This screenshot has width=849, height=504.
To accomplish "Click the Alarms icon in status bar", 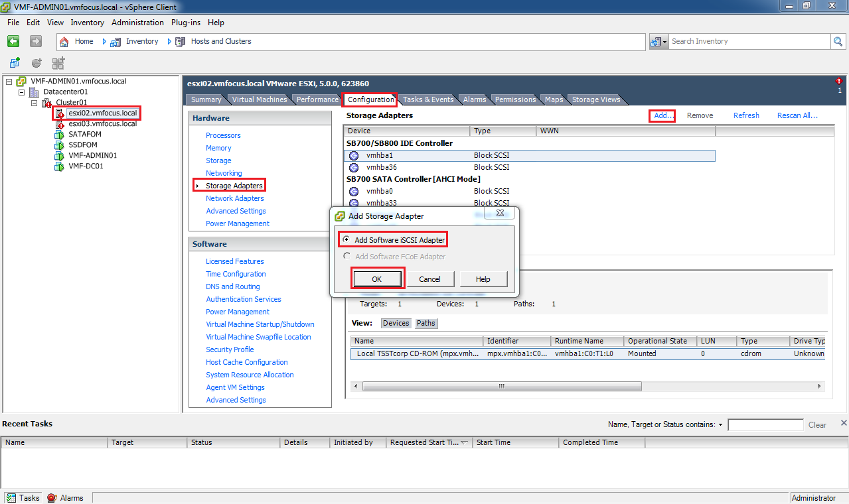I will pyautogui.click(x=52, y=497).
